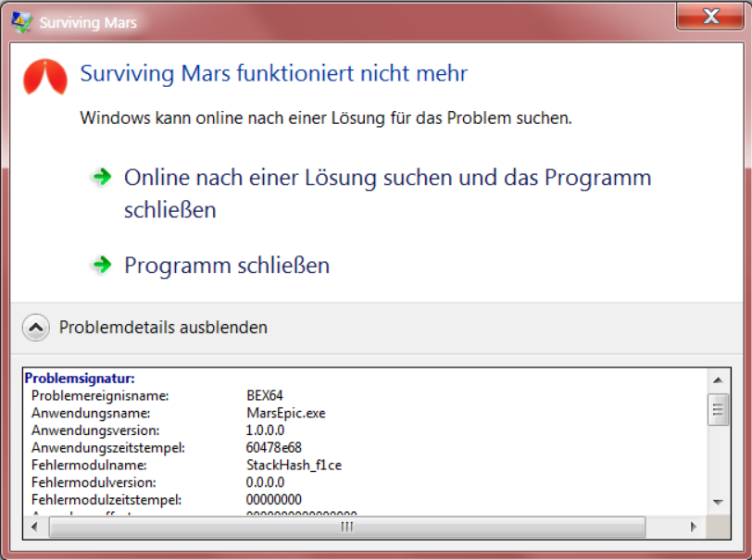Click the Anwendungsname: label
The width and height of the screenshot is (752, 560).
pyautogui.click(x=91, y=413)
